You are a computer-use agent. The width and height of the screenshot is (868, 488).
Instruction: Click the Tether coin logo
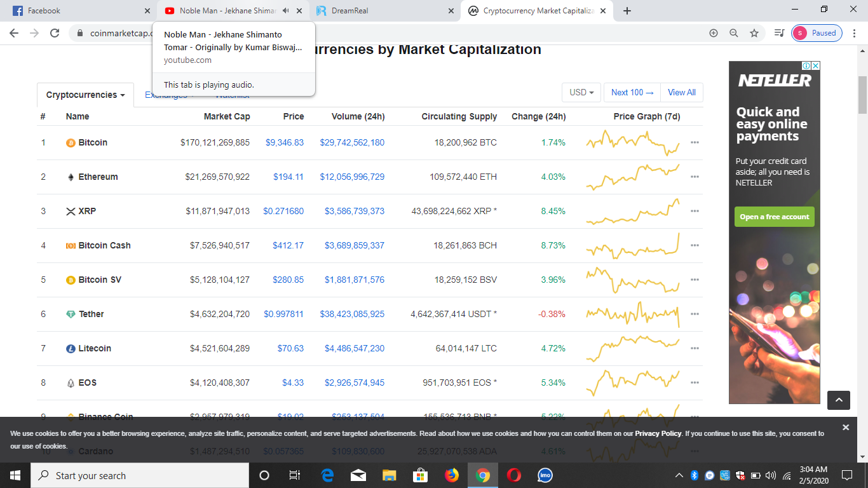tap(71, 315)
